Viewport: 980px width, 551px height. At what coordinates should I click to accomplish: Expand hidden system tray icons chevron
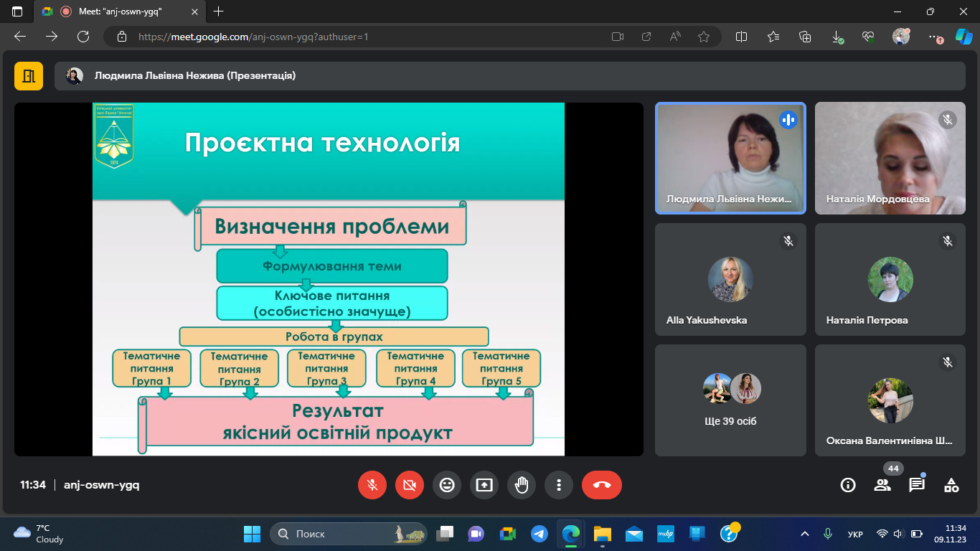click(x=805, y=534)
